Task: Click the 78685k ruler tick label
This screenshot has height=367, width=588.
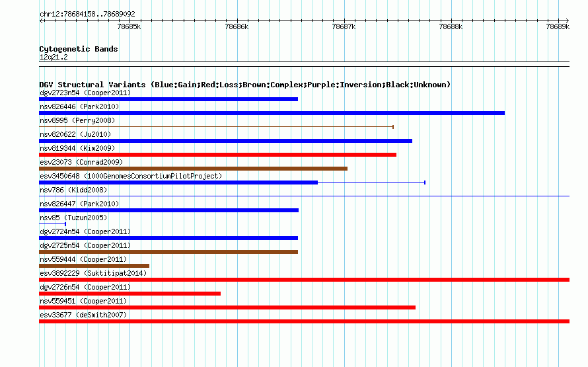Action: [x=129, y=26]
